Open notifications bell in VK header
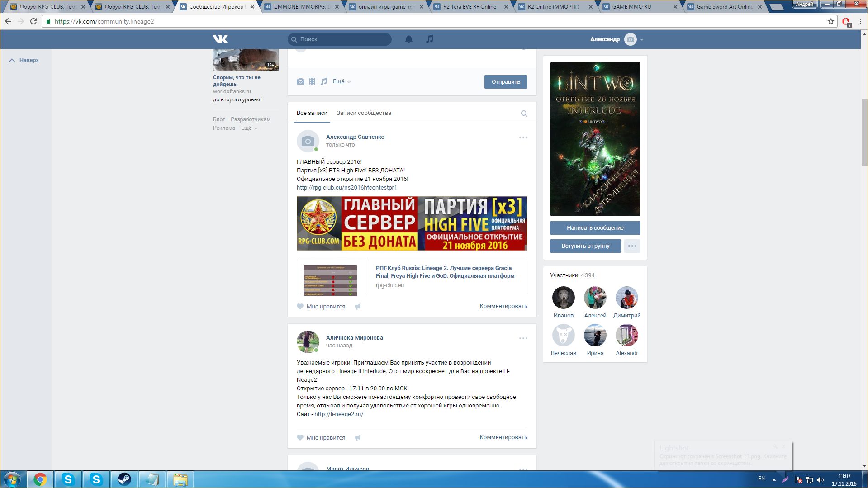This screenshot has height=488, width=868. 408,39
